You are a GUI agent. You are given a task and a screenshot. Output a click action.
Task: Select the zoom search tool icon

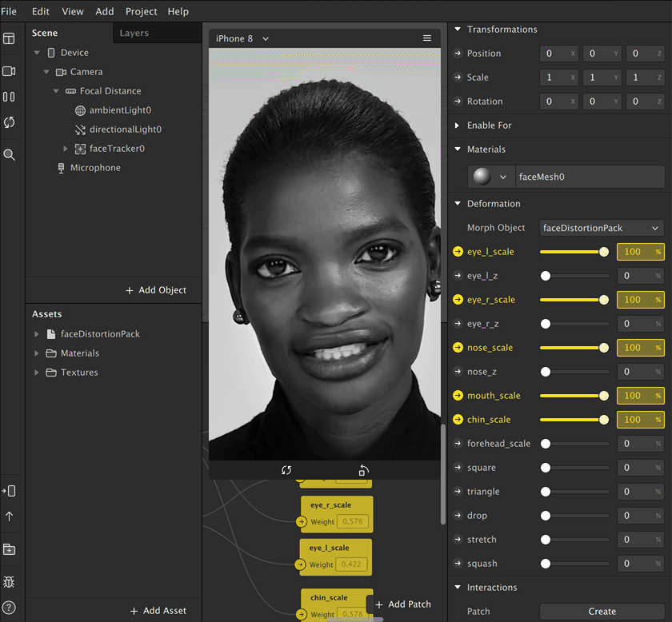10,154
